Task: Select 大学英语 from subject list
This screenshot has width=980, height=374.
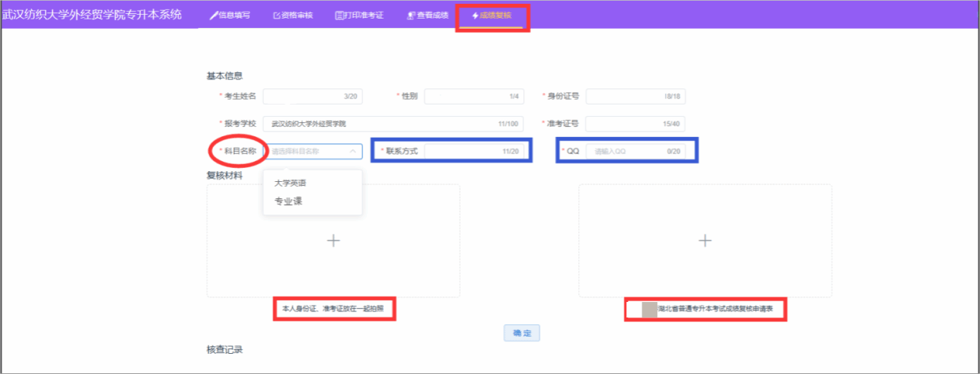Action: (290, 184)
